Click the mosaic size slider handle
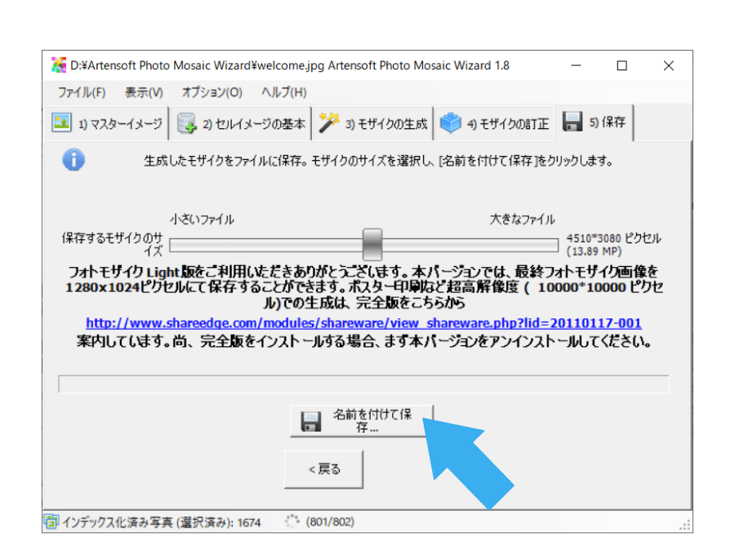735x560 pixels. pos(372,243)
